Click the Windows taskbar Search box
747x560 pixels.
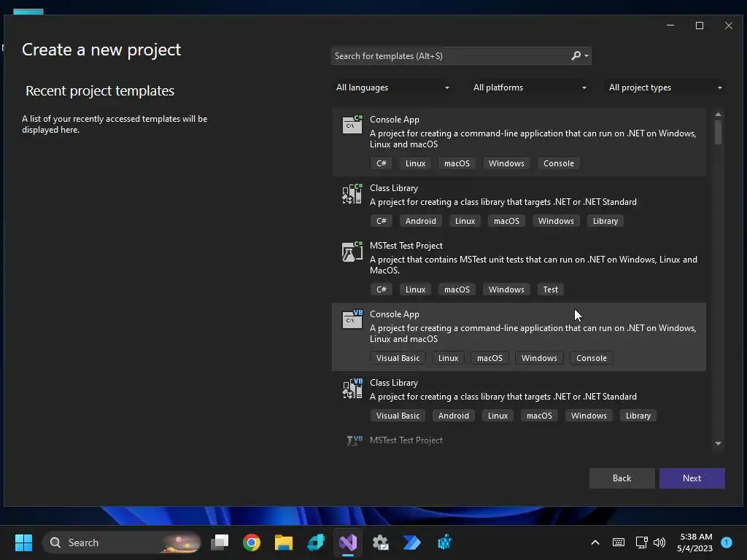pos(122,542)
